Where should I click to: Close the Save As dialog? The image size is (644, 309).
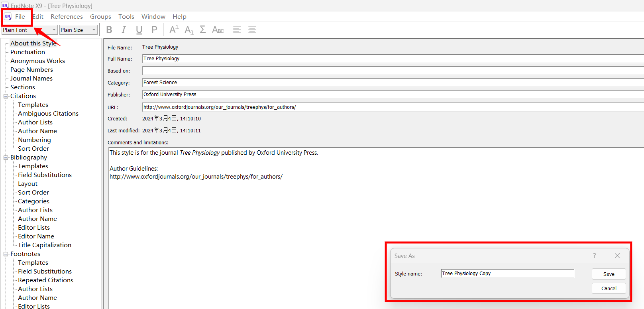[617, 256]
